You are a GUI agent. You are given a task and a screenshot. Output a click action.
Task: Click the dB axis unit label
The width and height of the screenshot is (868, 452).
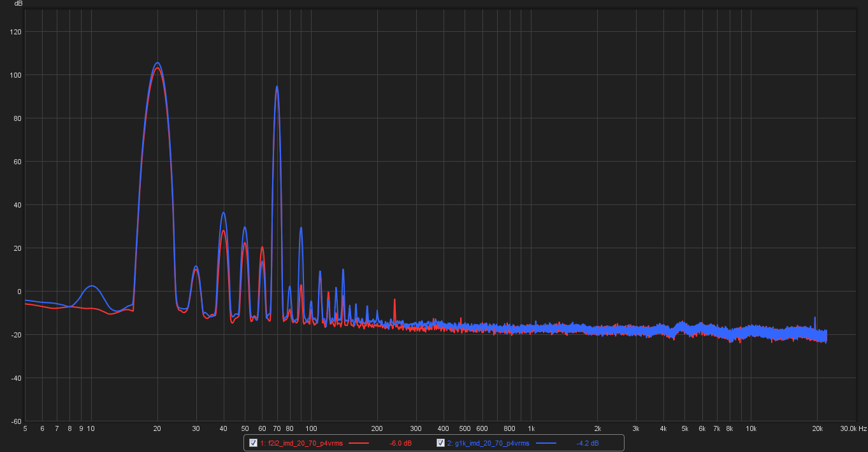tap(18, 4)
